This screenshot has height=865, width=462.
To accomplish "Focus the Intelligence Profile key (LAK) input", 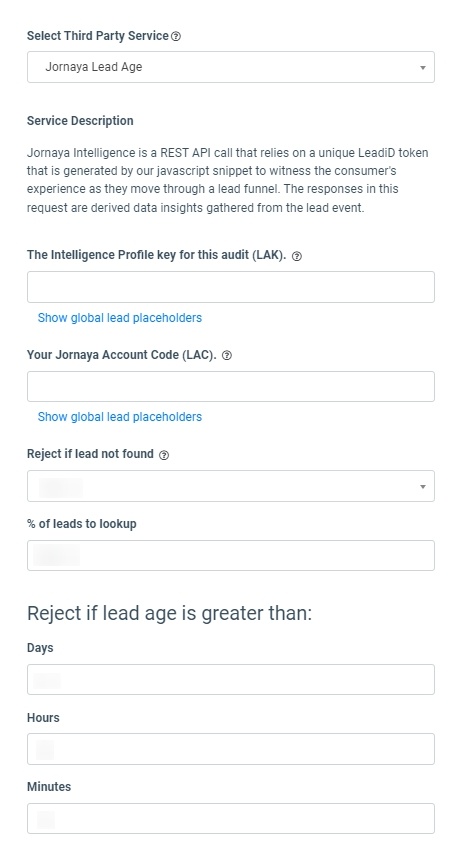I will (231, 287).
